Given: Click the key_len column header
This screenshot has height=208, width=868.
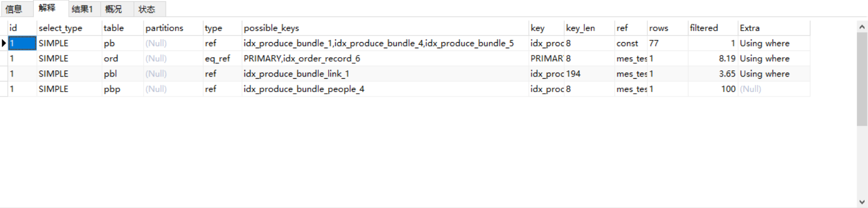Looking at the screenshot, I should click(589, 28).
